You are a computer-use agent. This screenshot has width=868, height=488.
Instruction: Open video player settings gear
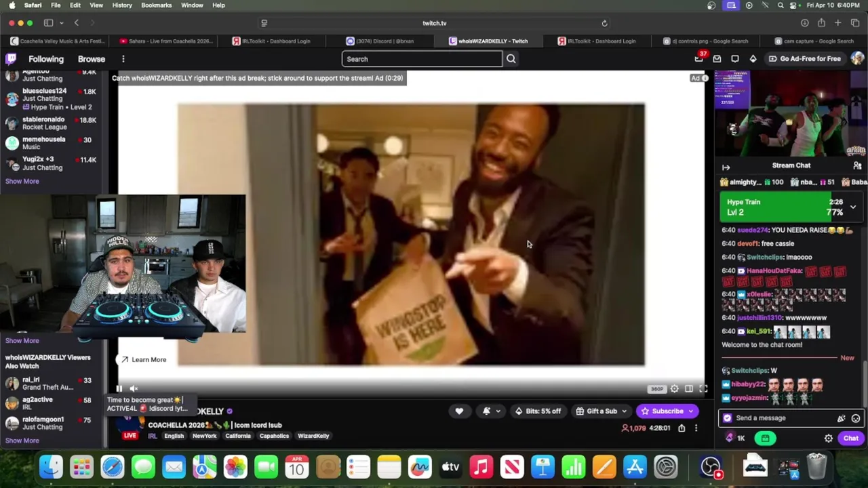(x=674, y=388)
